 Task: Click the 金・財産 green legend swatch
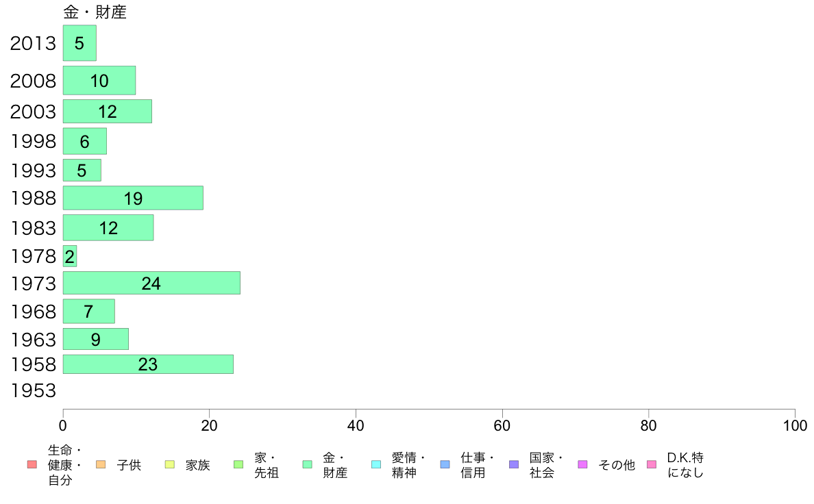pyautogui.click(x=308, y=464)
